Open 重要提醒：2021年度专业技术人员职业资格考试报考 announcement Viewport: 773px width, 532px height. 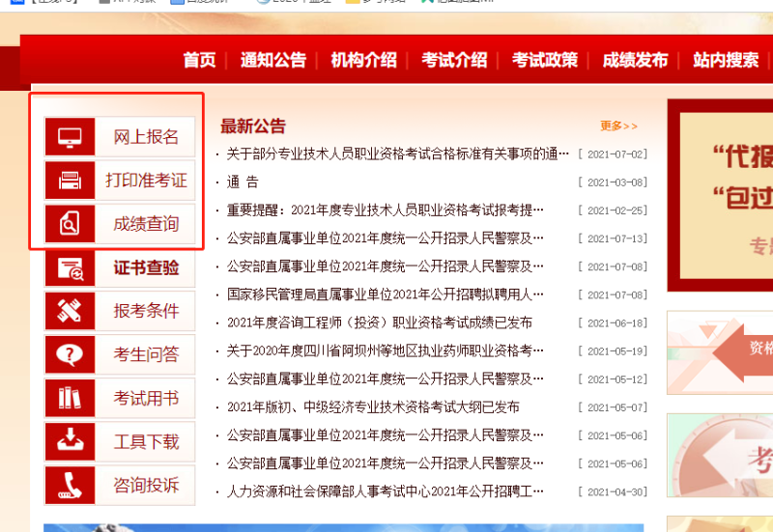pyautogui.click(x=385, y=210)
